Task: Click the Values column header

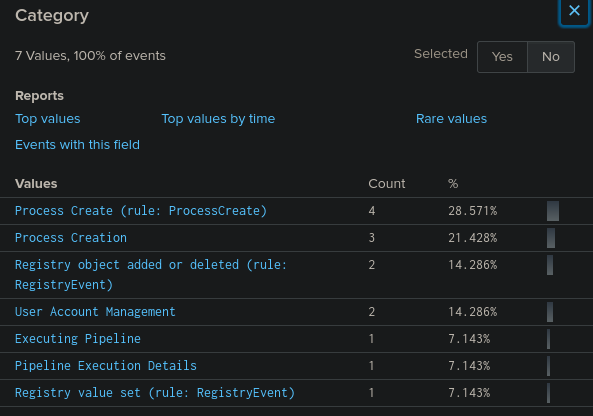Action: click(36, 184)
